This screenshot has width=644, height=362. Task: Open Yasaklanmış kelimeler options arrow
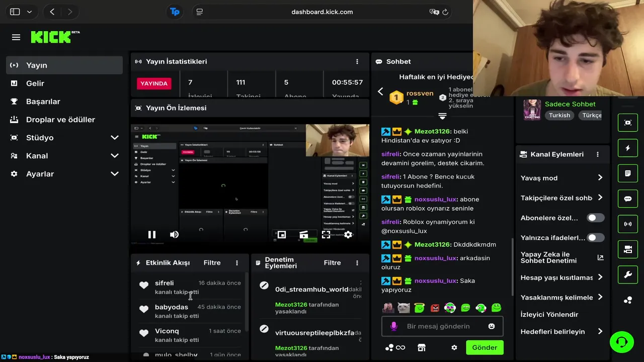point(600,297)
